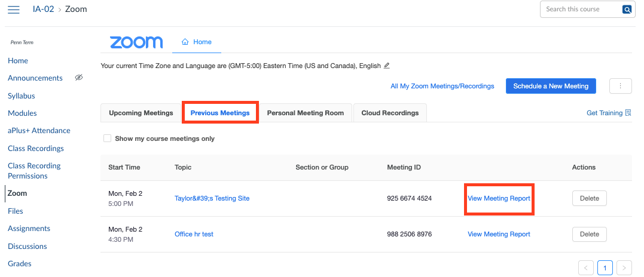Delete the Office hr test meeting
Viewport: 644px width, 277px height.
590,234
